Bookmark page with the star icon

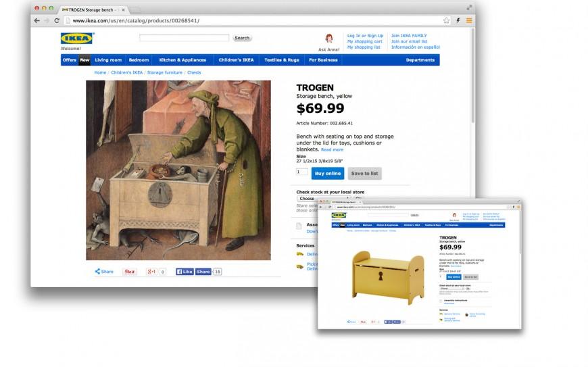(446, 21)
